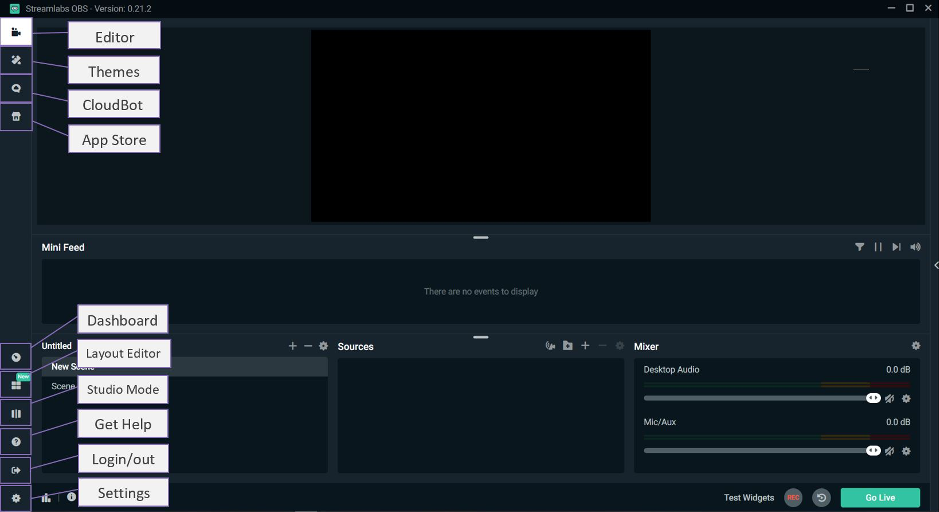The image size is (939, 512).
Task: Mute event sounds in Mini Feed
Action: pyautogui.click(x=915, y=247)
